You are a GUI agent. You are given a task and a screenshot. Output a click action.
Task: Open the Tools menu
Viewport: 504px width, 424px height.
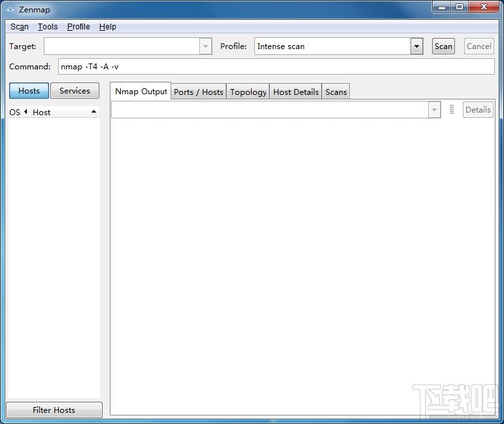tap(48, 27)
